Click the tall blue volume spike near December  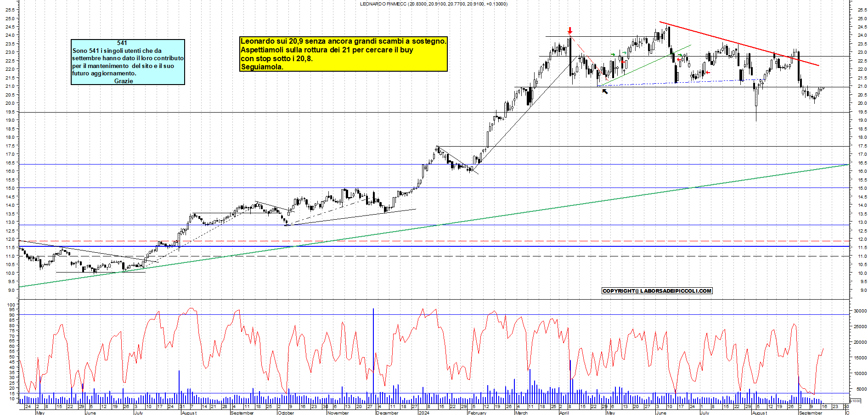coord(373,356)
